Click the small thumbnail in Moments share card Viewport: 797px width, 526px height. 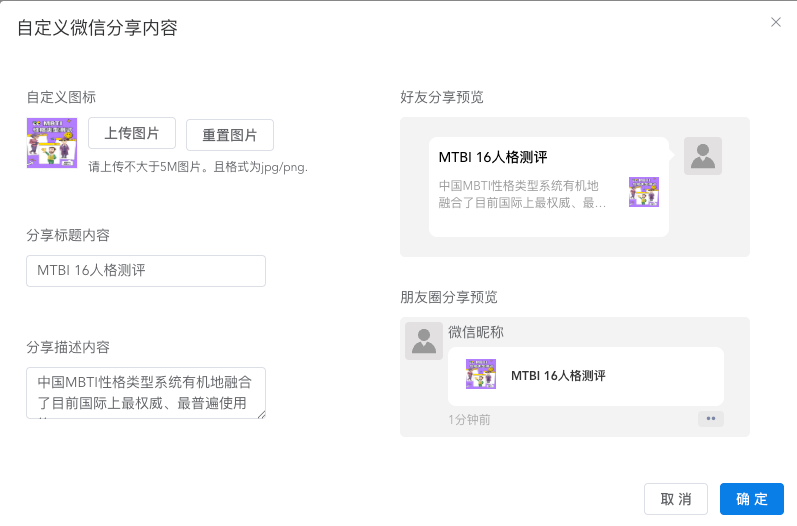[481, 374]
